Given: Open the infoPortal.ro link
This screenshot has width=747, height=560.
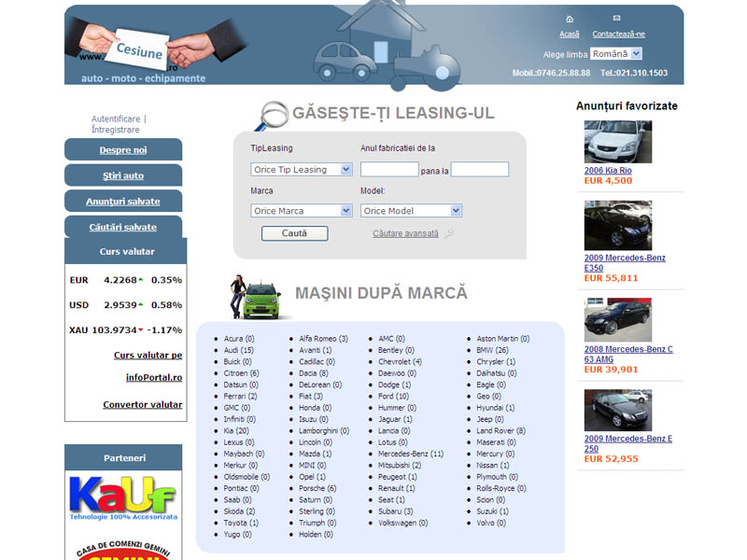Looking at the screenshot, I should coord(154,377).
